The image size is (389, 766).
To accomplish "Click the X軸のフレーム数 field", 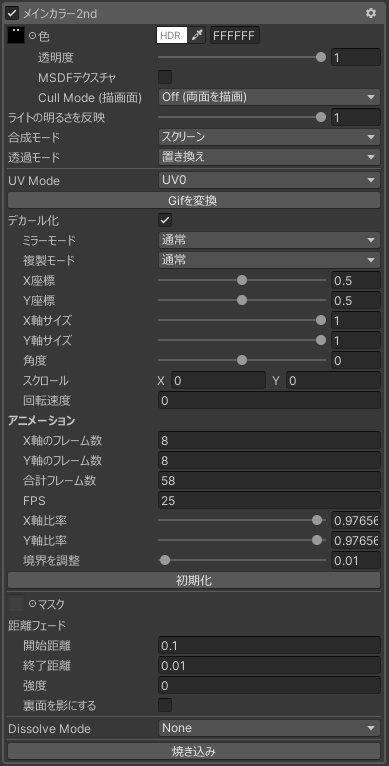I will pos(269,441).
